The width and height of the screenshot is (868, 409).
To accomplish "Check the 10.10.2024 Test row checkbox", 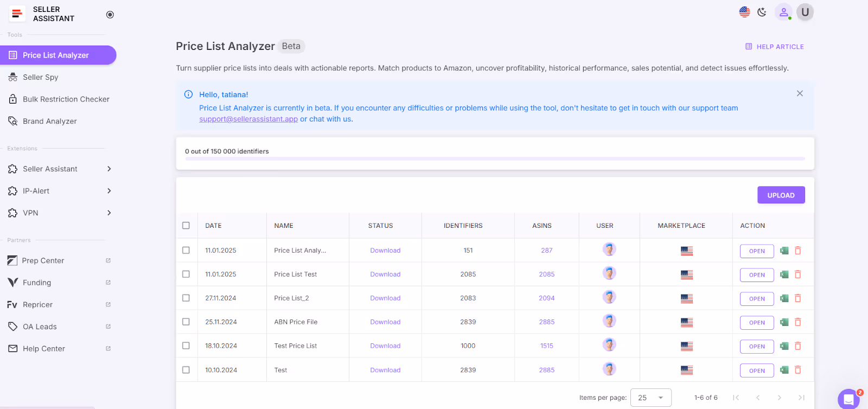I will pyautogui.click(x=186, y=370).
